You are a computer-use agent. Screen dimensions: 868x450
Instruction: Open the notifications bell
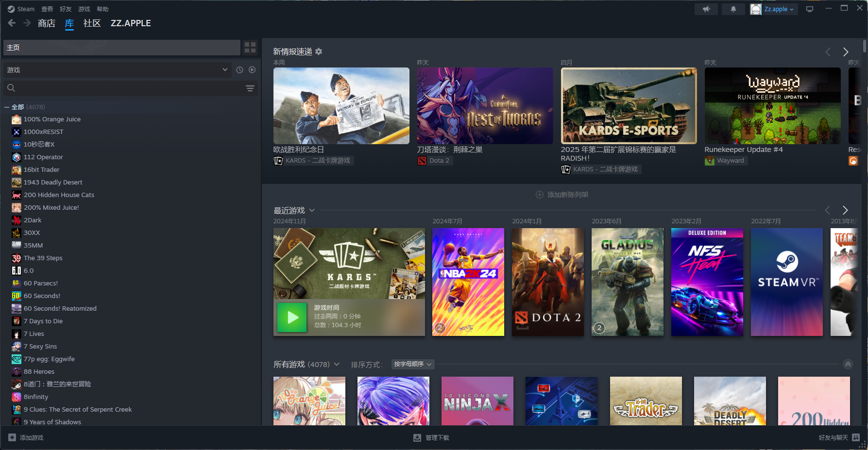(x=733, y=9)
